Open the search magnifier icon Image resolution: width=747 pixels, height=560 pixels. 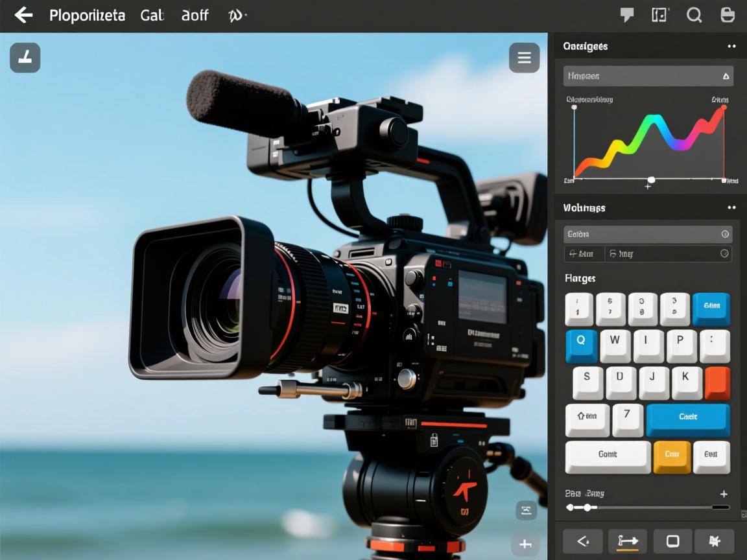pos(694,15)
